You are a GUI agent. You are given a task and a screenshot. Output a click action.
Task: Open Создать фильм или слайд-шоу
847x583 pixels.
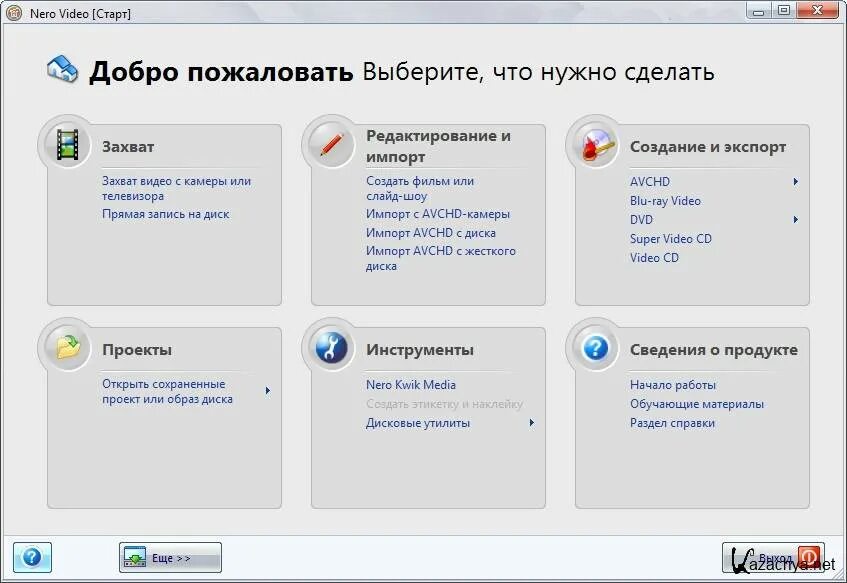tap(420, 188)
